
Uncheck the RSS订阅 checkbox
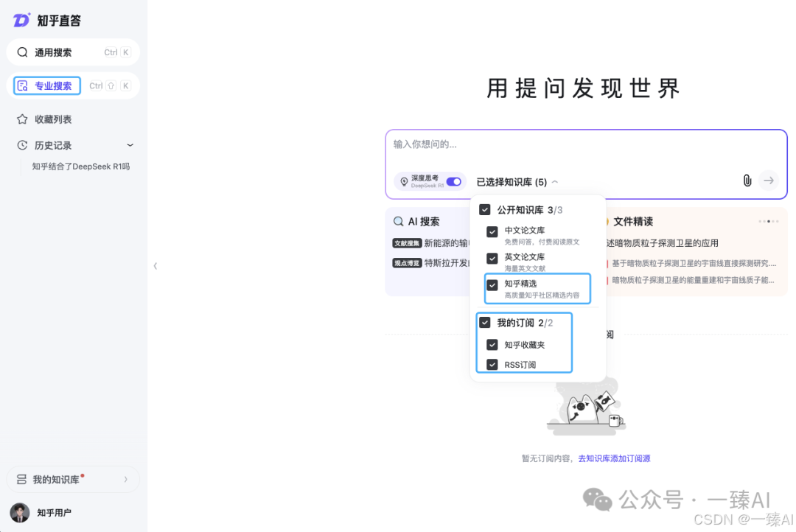492,365
